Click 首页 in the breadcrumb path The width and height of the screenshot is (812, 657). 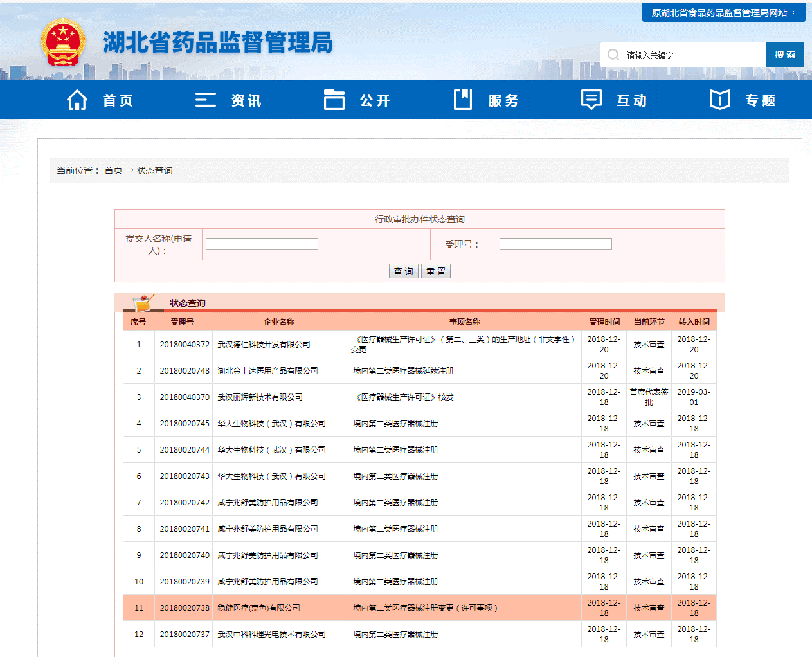coord(113,170)
